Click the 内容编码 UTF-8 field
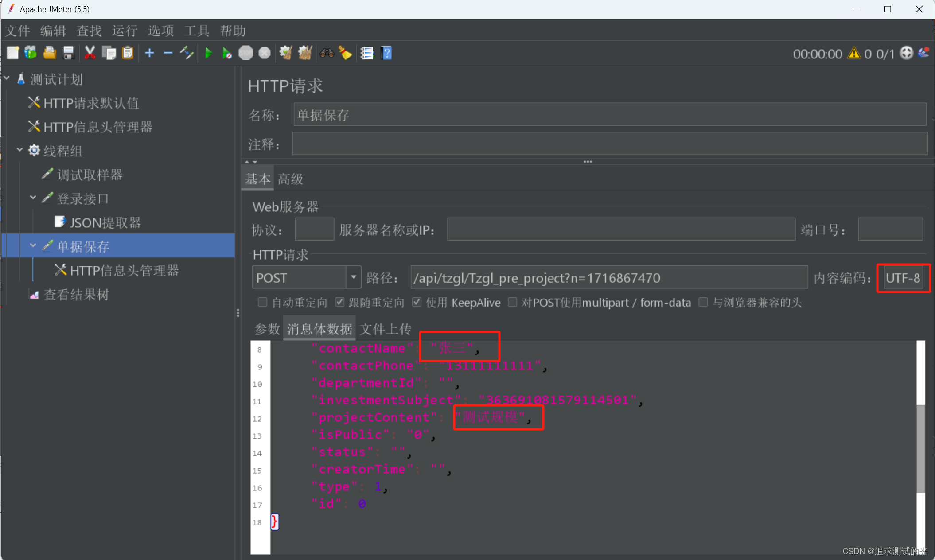935x560 pixels. coord(904,278)
